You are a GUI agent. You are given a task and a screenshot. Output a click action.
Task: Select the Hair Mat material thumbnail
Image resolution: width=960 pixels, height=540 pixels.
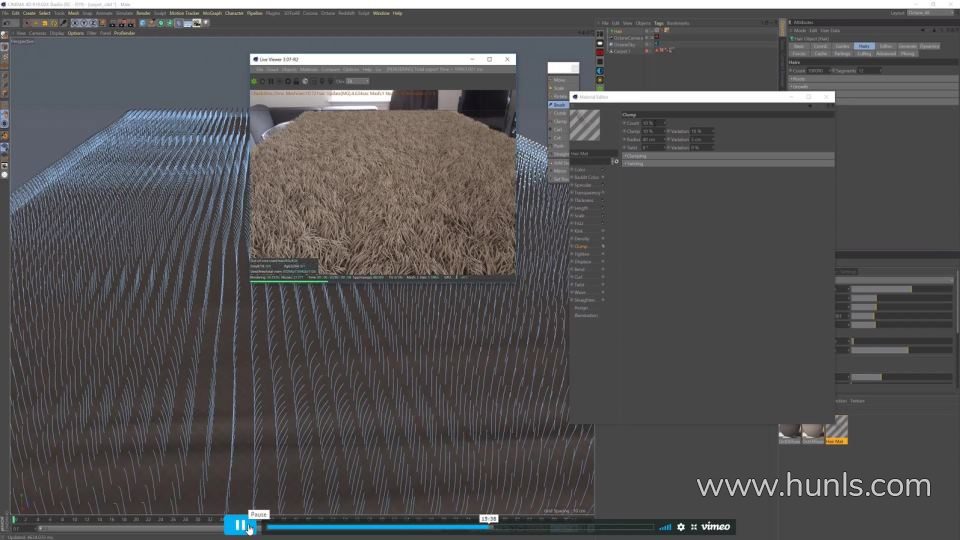point(836,428)
